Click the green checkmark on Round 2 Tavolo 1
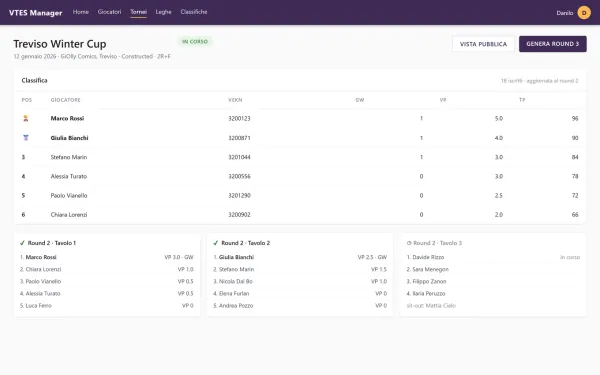The width and height of the screenshot is (600, 375). (x=22, y=243)
